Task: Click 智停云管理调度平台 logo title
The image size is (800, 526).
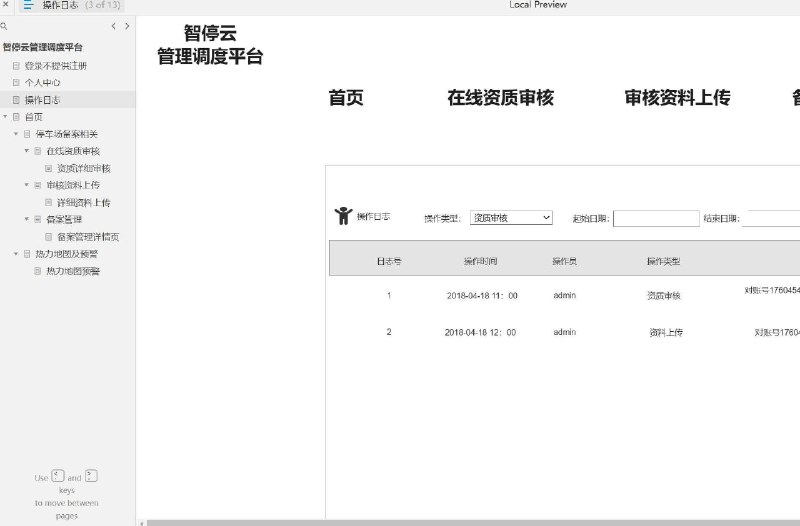Action: [x=210, y=45]
